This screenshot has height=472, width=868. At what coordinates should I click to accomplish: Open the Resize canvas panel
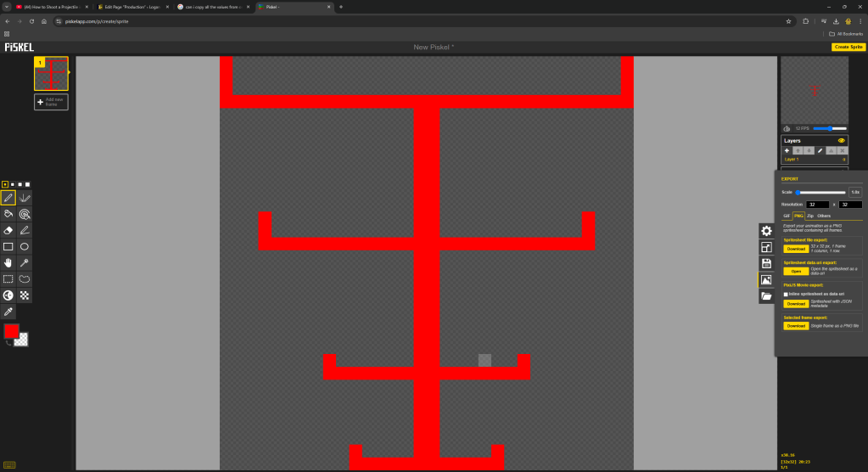pyautogui.click(x=766, y=247)
